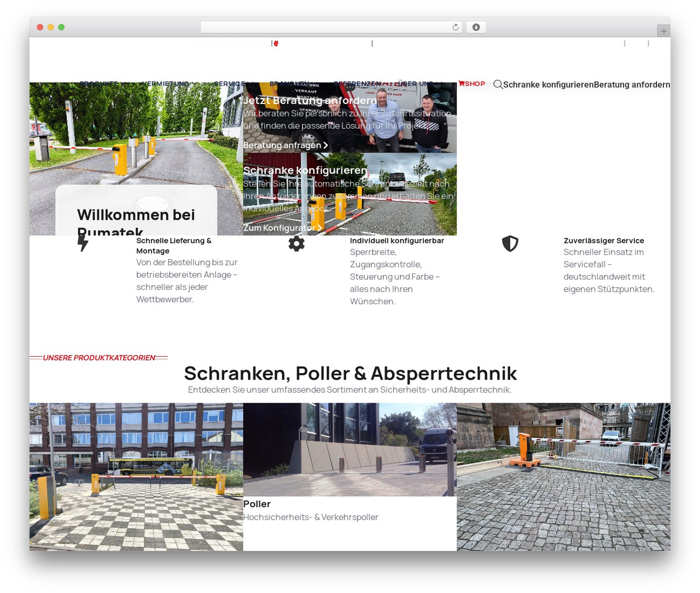The width and height of the screenshot is (700, 593).
Task: Click the Schranke konfigurieren header button
Action: [548, 84]
